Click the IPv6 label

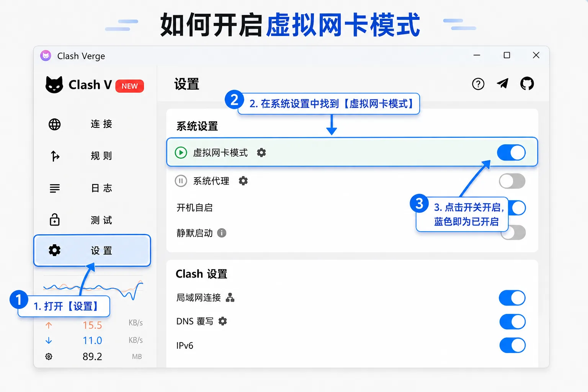click(x=185, y=346)
